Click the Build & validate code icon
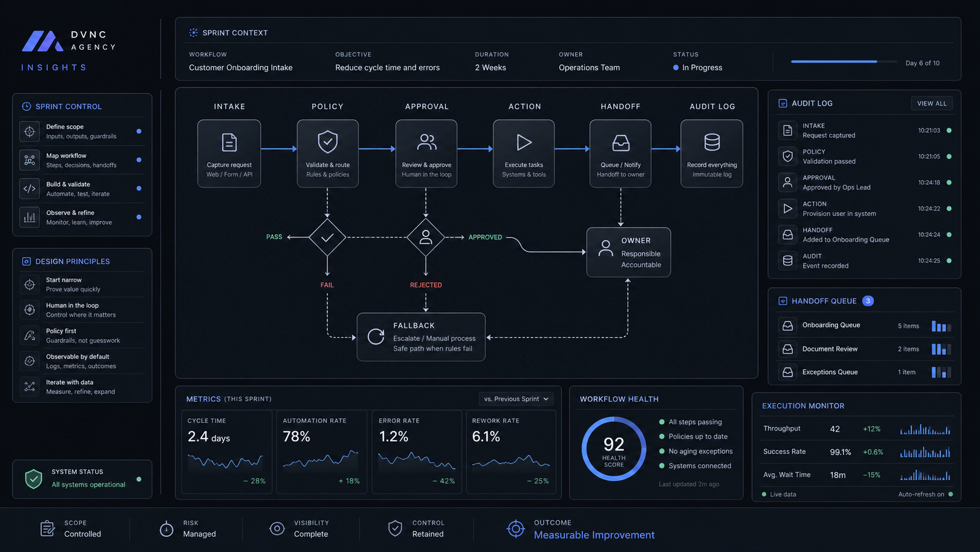 pos(29,188)
